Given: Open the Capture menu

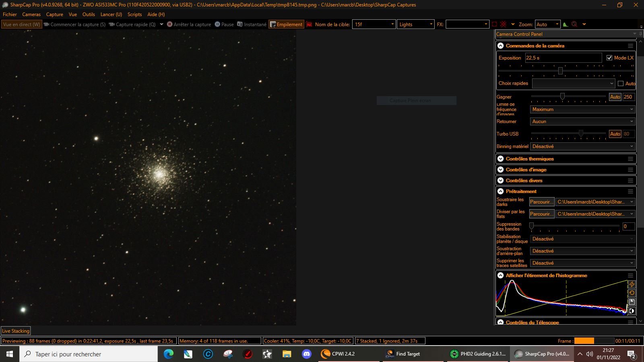Looking at the screenshot, I should coord(54,14).
